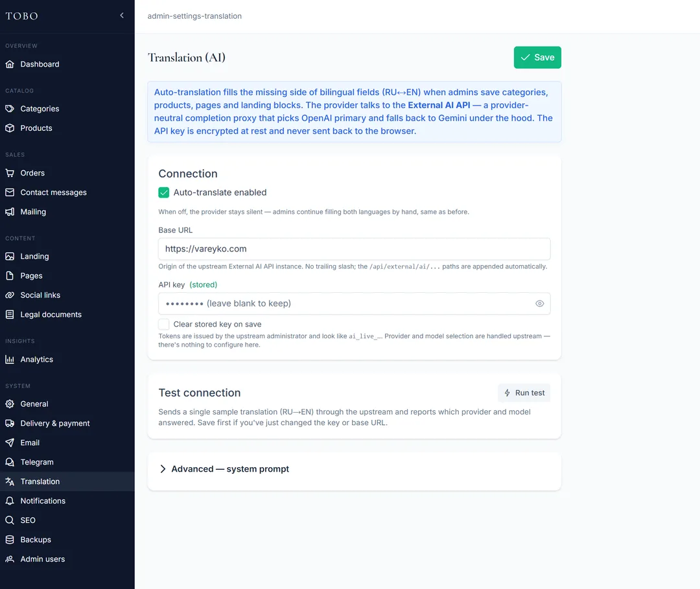Go to the Products page
The height and width of the screenshot is (589, 700).
tap(67, 128)
